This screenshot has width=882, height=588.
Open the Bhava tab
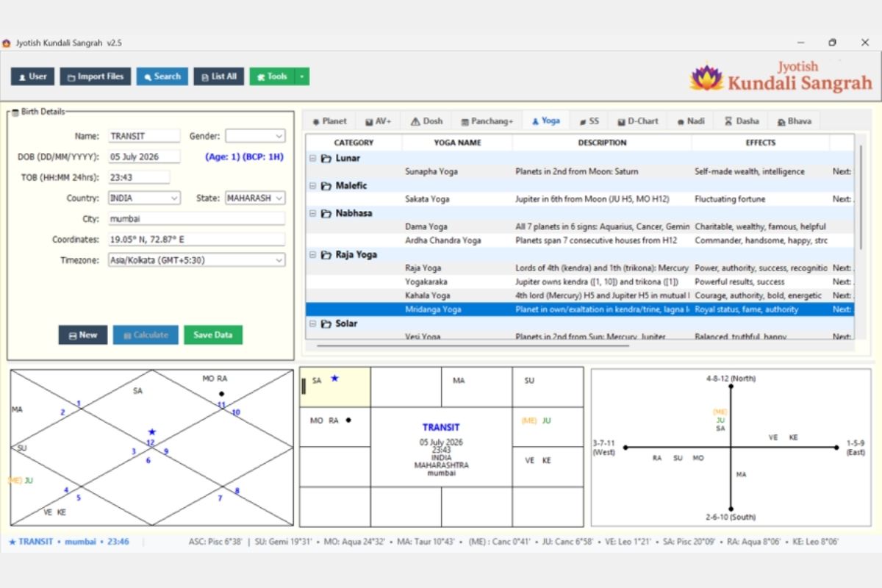pyautogui.click(x=794, y=121)
